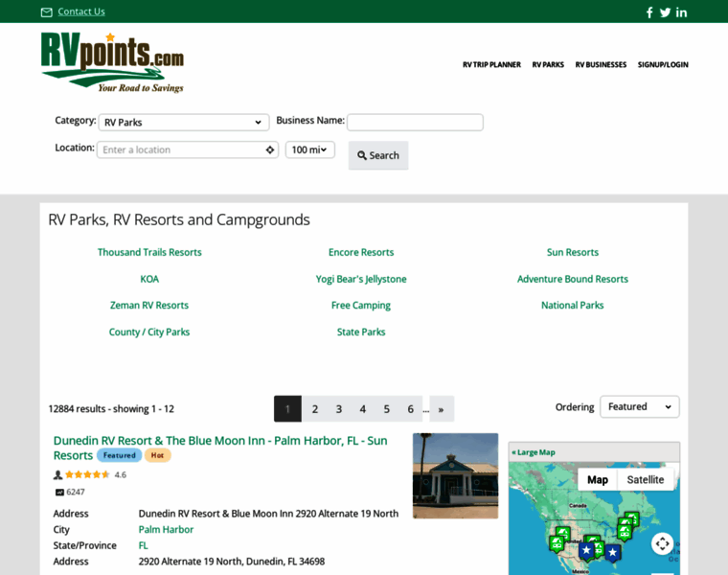Click the user reviews person icon
Image resolution: width=728 pixels, height=575 pixels.
[x=57, y=474]
